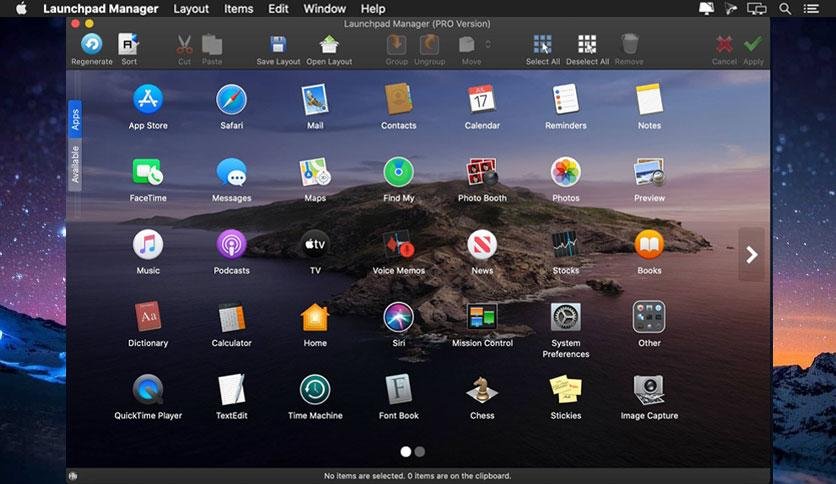
Task: Select the Other folder group
Action: [x=649, y=317]
